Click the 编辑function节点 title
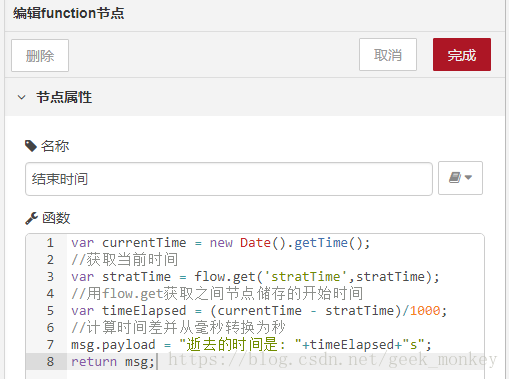 tap(69, 13)
